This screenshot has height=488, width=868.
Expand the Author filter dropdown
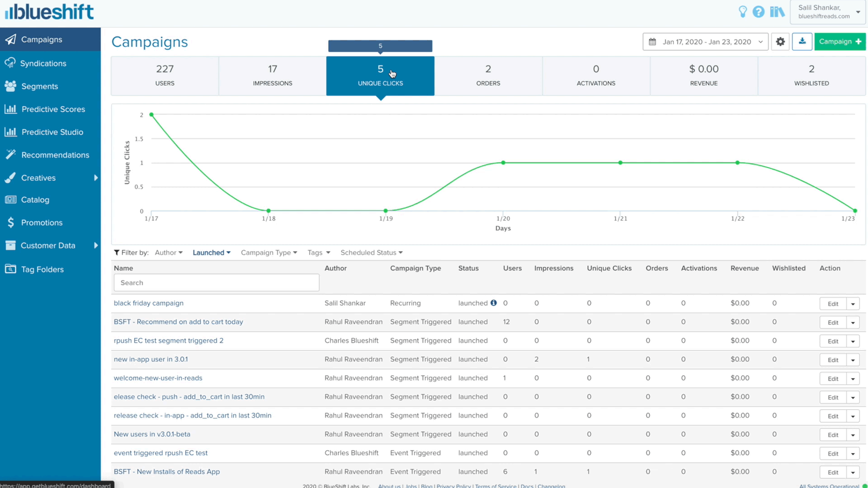168,252
